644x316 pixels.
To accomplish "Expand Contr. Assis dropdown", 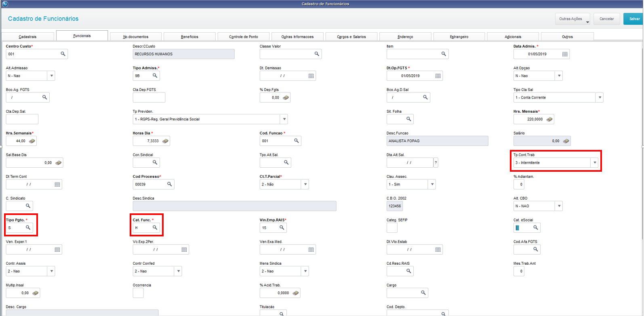I will pyautogui.click(x=51, y=272).
